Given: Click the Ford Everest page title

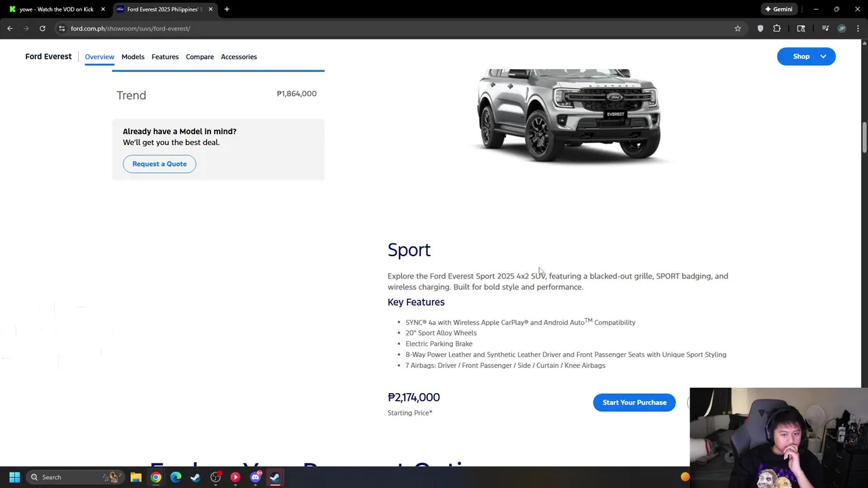Looking at the screenshot, I should pos(48,57).
